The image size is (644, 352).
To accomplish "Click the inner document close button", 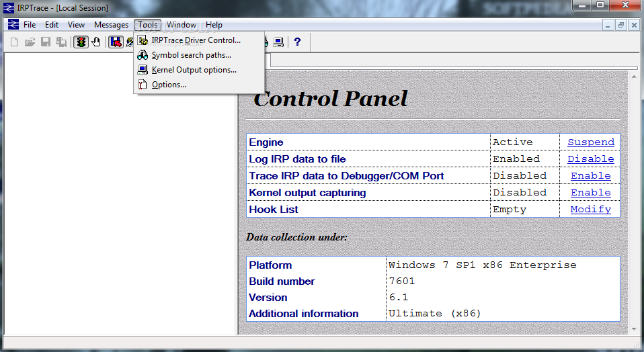I will click(634, 25).
